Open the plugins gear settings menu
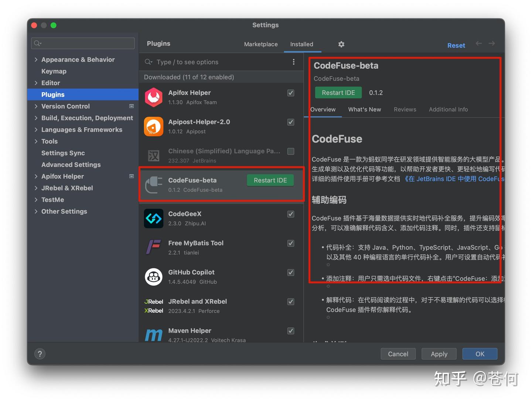 (x=341, y=44)
